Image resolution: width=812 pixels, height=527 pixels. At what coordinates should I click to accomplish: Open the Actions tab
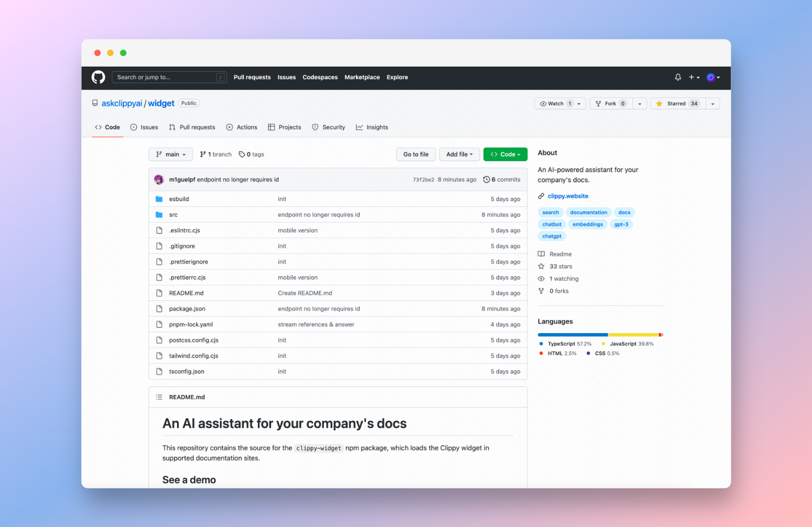(x=242, y=127)
